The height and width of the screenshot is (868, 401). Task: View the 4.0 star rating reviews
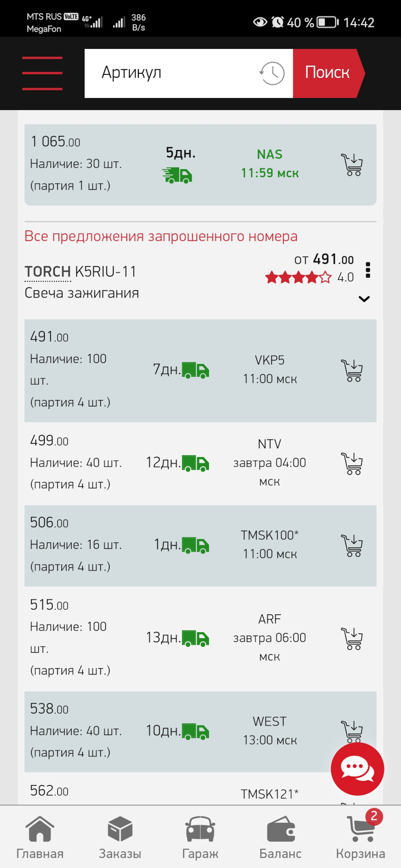tap(310, 277)
